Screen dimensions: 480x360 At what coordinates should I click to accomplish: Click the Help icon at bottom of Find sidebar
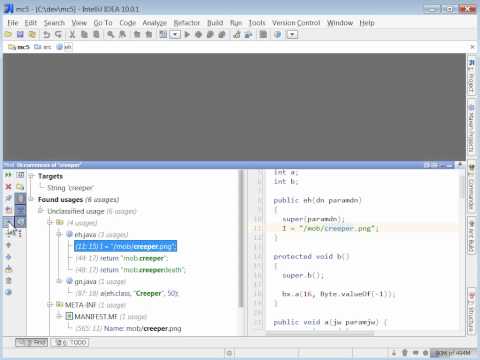point(9,292)
